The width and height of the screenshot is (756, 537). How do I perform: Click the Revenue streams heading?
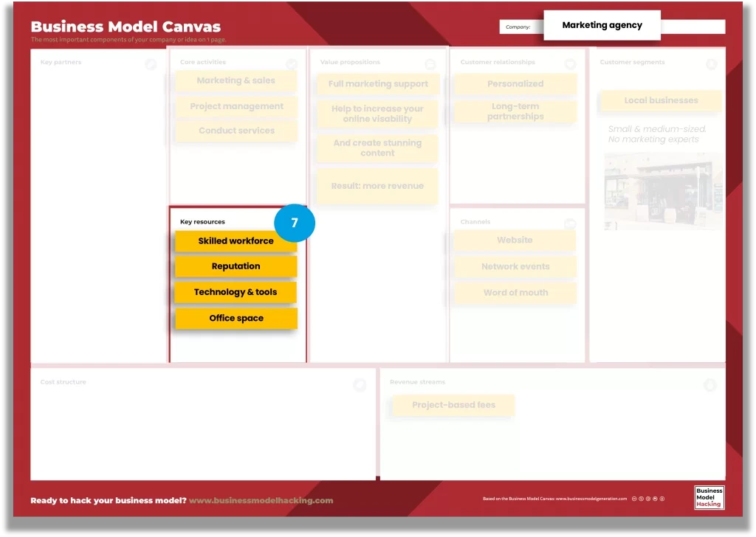(418, 382)
